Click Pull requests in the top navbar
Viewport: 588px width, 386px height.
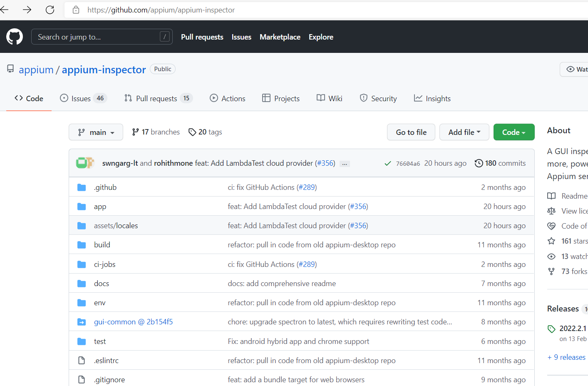tap(202, 37)
